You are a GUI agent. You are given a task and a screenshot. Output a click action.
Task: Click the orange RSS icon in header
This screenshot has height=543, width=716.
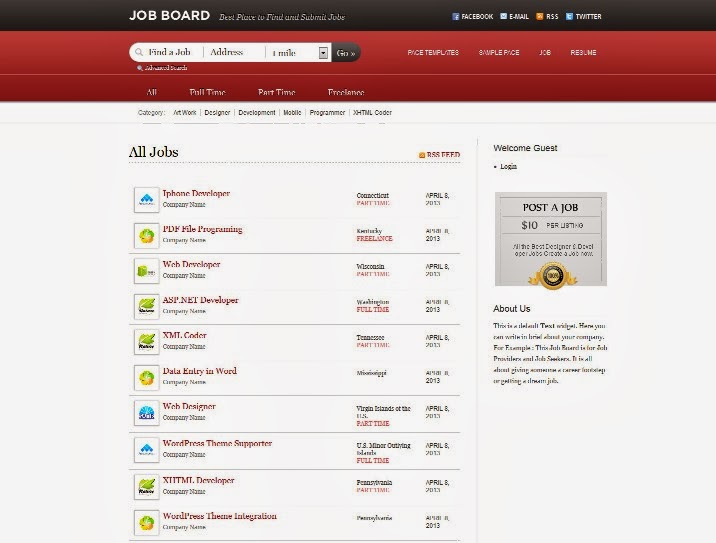pyautogui.click(x=539, y=16)
